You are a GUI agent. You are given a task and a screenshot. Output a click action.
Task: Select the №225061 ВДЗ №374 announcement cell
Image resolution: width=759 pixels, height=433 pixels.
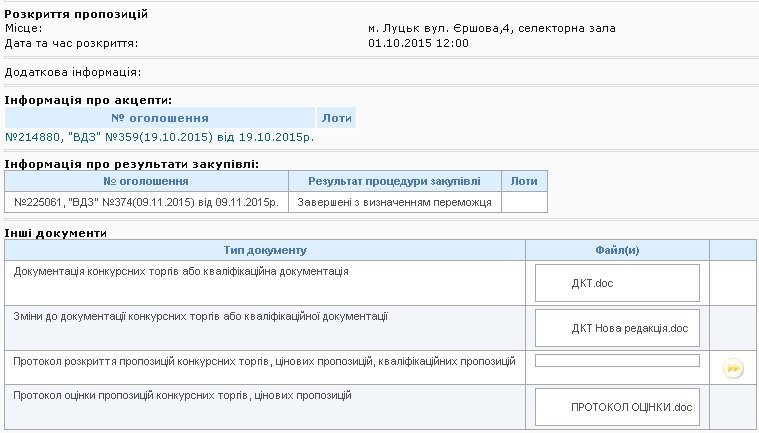[x=146, y=202]
